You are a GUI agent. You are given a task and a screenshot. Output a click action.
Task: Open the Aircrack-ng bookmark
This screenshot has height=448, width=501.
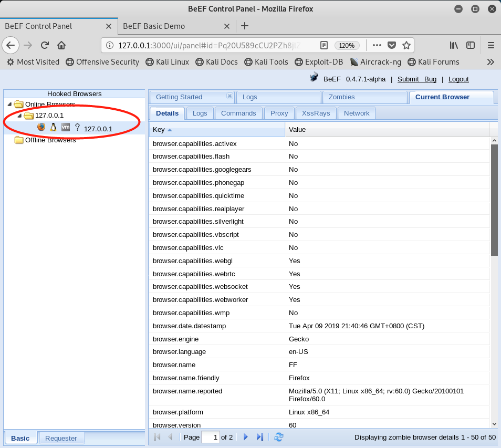pyautogui.click(x=375, y=62)
